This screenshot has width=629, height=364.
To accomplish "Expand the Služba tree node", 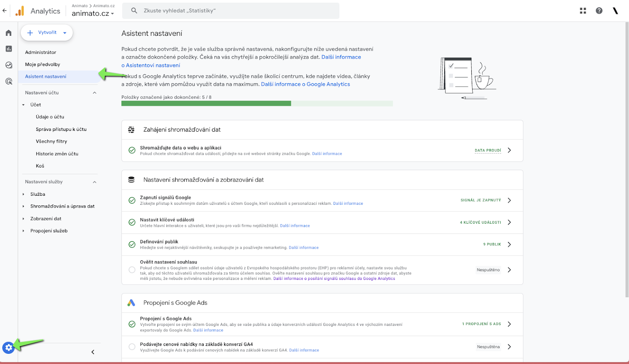I will click(24, 194).
